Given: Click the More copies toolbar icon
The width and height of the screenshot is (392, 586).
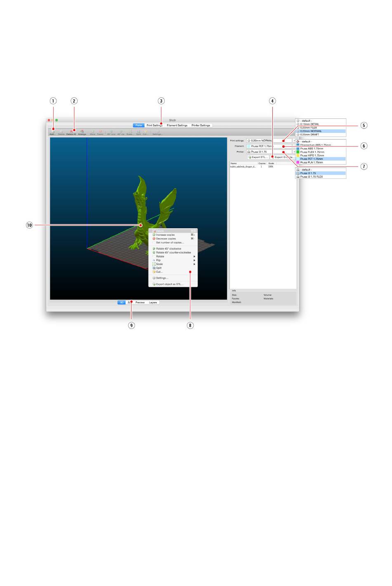Looking at the screenshot, I should click(92, 132).
